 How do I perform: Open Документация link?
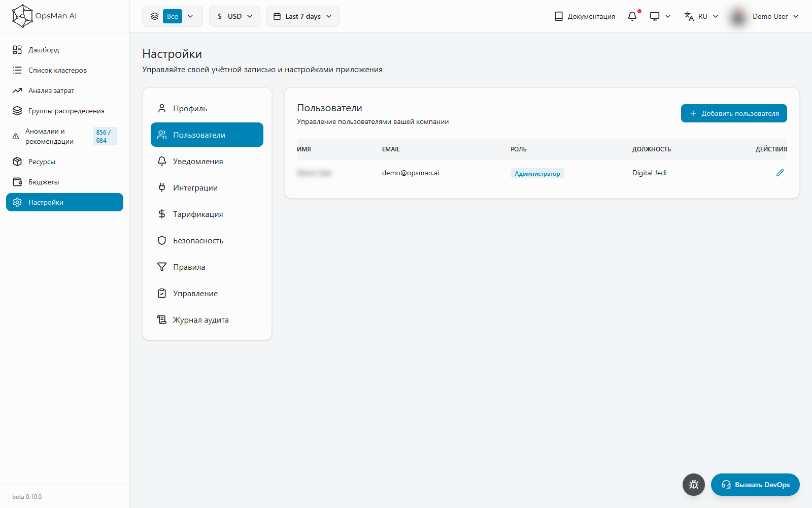click(x=585, y=16)
